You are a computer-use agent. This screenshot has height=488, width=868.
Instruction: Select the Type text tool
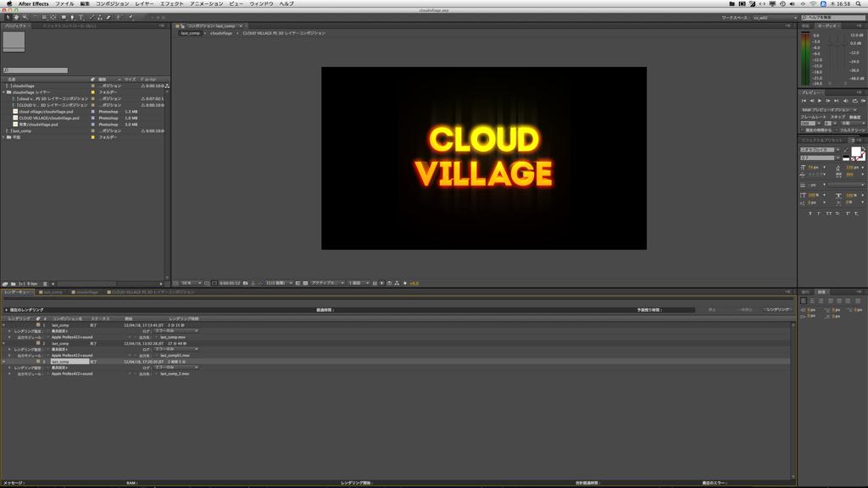tap(81, 17)
